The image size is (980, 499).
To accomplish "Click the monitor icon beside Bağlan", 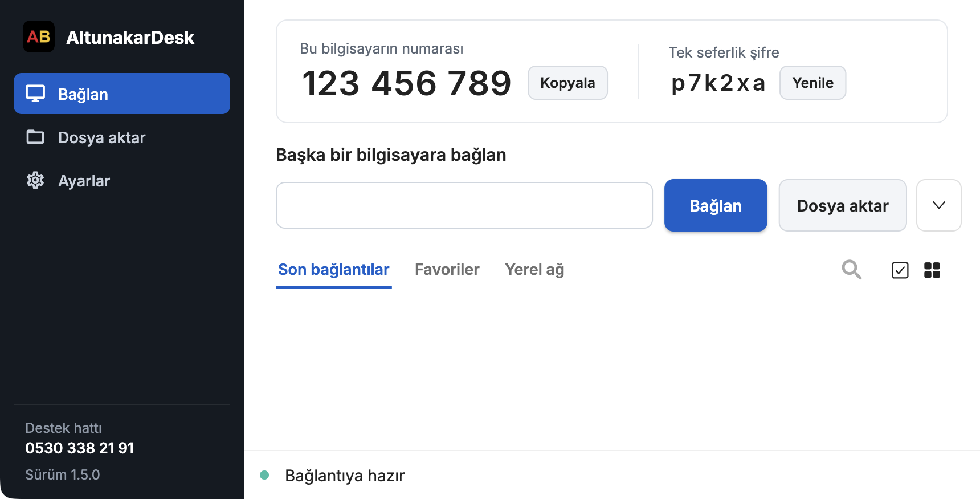I will (x=35, y=94).
